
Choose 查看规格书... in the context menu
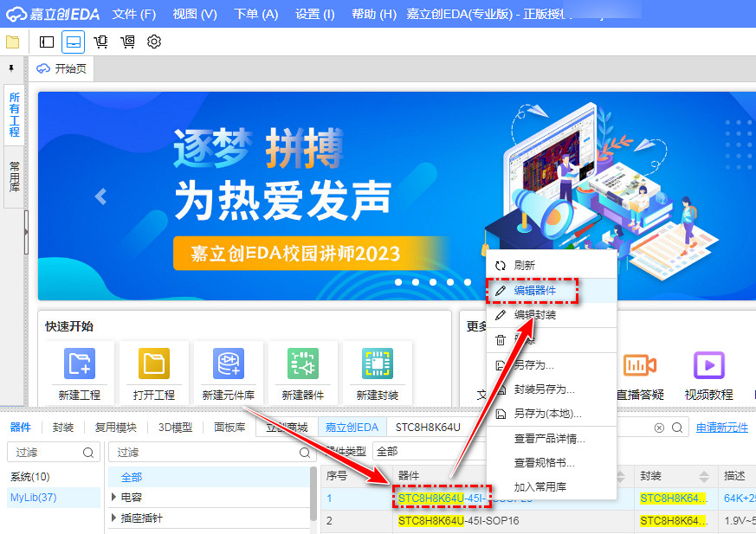[x=551, y=463]
